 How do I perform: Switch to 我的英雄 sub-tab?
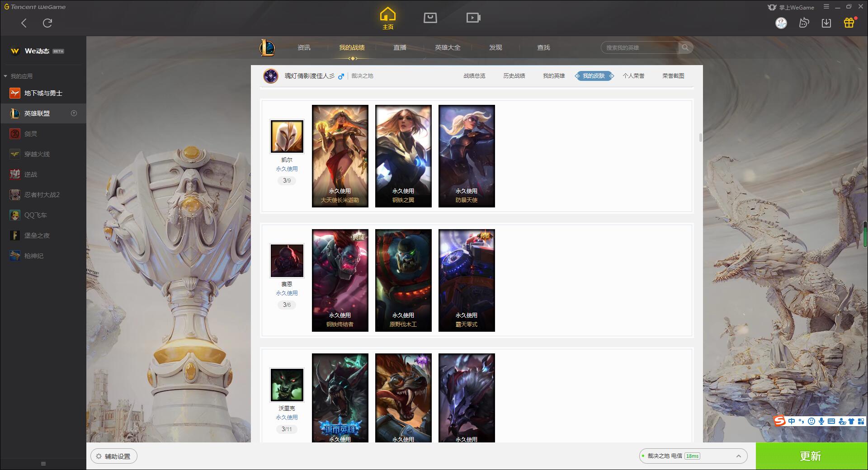point(554,76)
